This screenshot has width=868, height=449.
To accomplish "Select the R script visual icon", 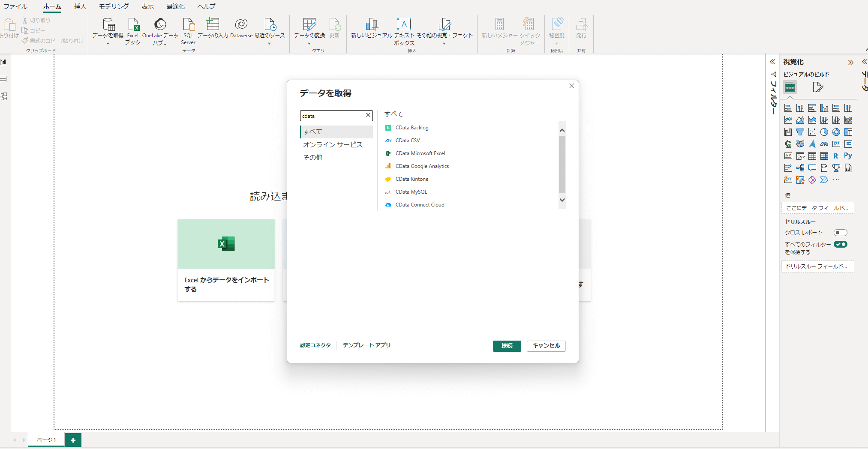I will pyautogui.click(x=836, y=156).
